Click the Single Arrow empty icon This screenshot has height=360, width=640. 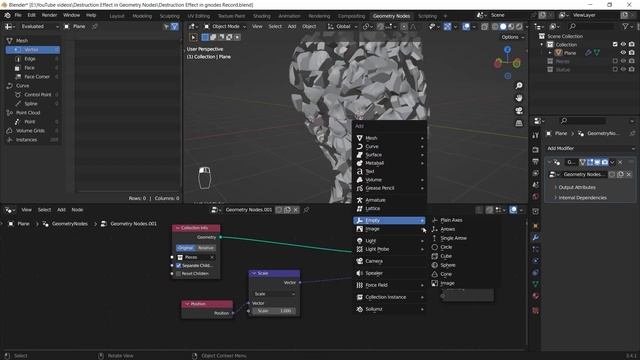click(x=435, y=238)
